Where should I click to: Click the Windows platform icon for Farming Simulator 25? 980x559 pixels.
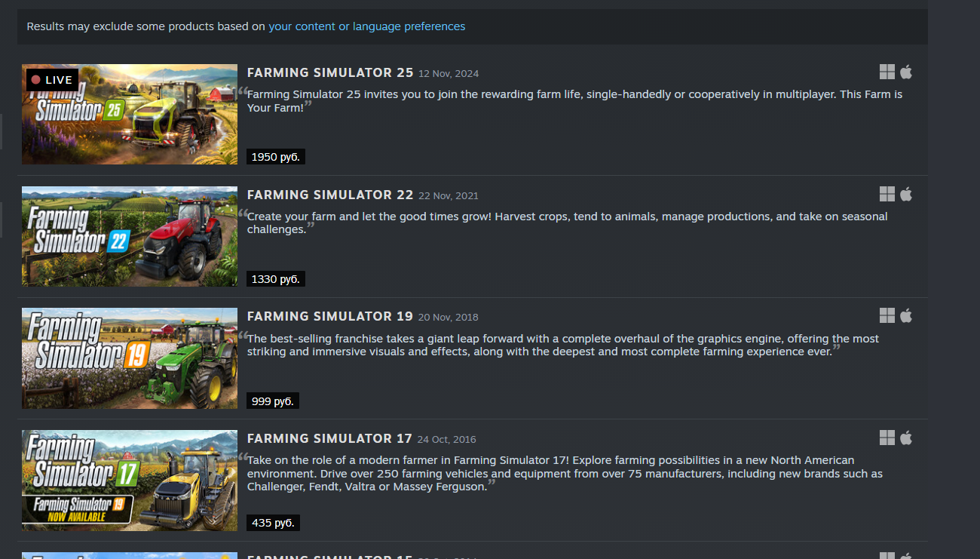[x=887, y=72]
